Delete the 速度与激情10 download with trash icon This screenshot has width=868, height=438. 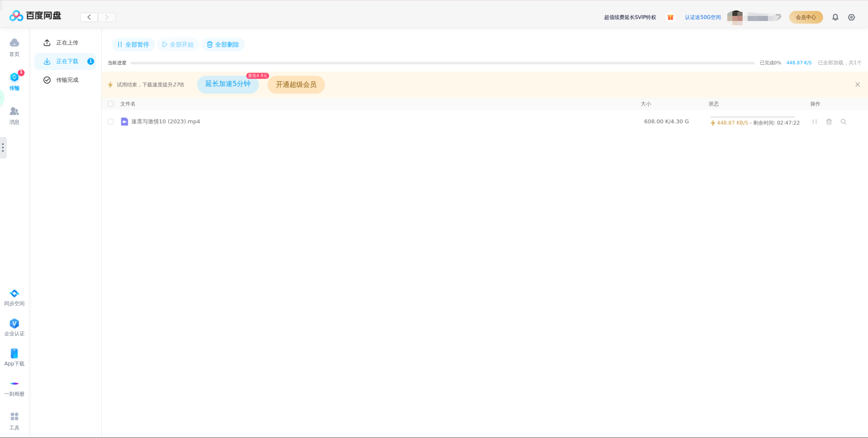[829, 122]
